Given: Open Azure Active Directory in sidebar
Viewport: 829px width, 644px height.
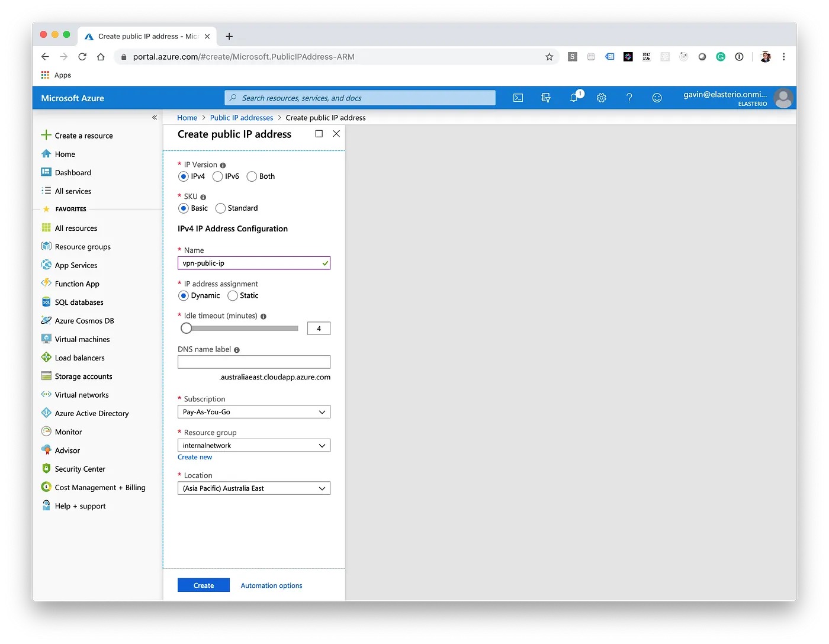Looking at the screenshot, I should click(x=85, y=414).
